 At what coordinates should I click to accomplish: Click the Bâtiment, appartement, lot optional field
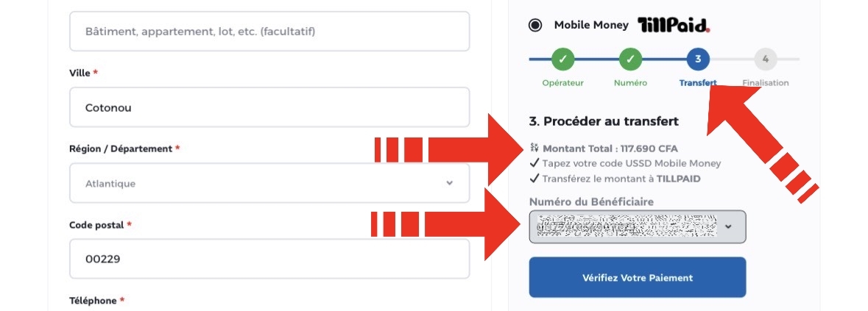coord(269,31)
